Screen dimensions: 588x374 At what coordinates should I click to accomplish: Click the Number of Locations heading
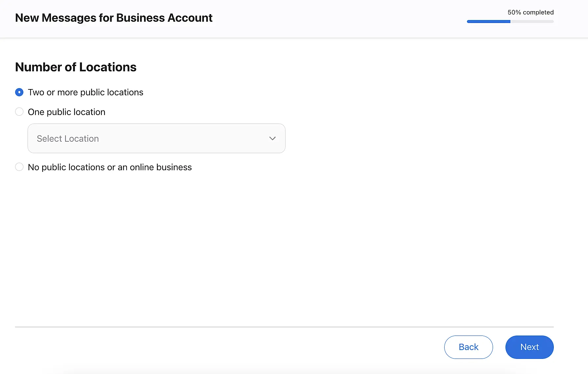coord(76,67)
